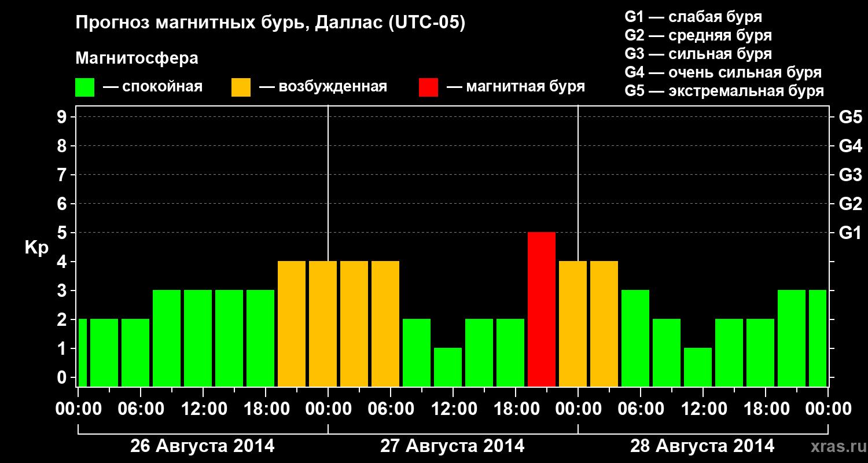Screen dimensions: 868x463
Task: Click the 'G1' right axis label
Action: click(850, 233)
